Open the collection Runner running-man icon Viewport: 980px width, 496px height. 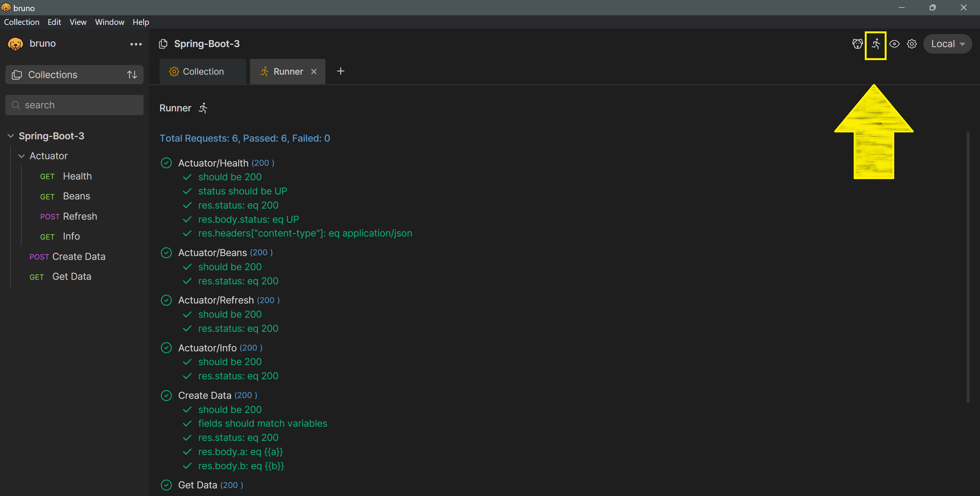[876, 44]
